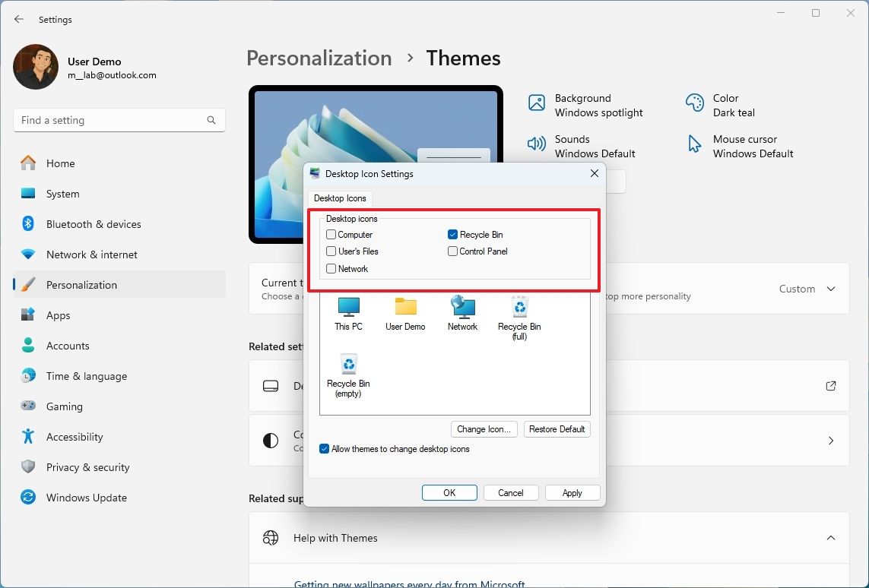Uncheck the Recycle Bin checkbox
The height and width of the screenshot is (588, 869).
click(x=453, y=235)
